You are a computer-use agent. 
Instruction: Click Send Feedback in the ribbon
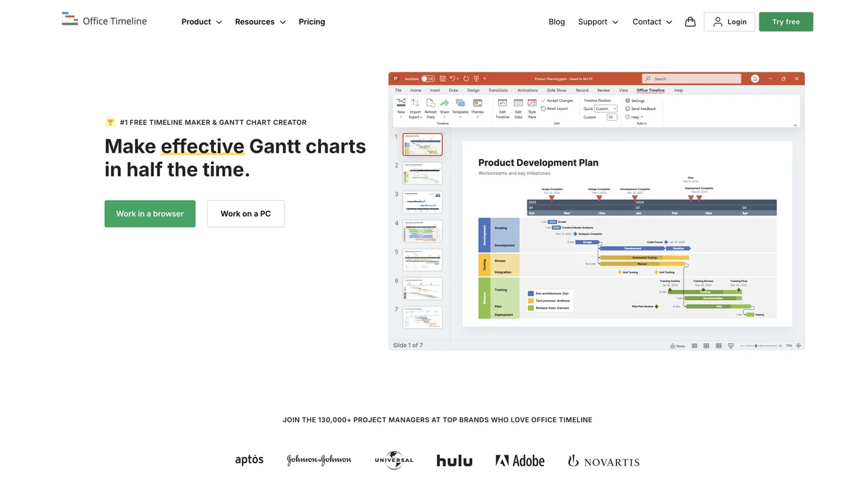(640, 108)
